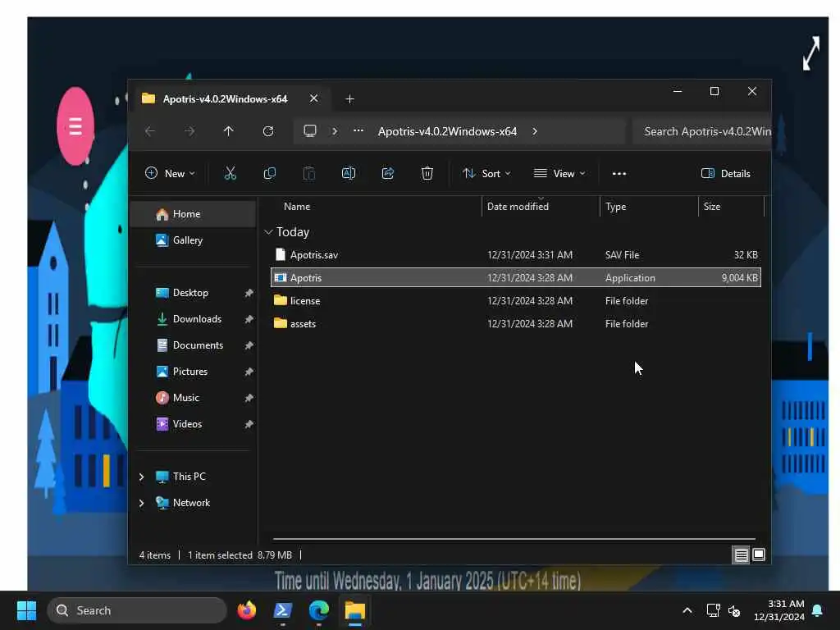
Task: Click the muted volume icon in tray
Action: coord(734,610)
